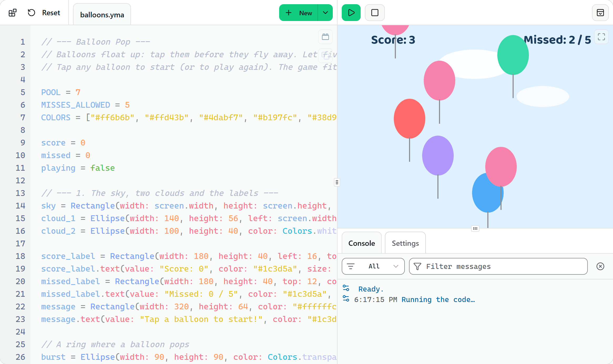
Task: Pop the red balloon
Action: point(410,119)
